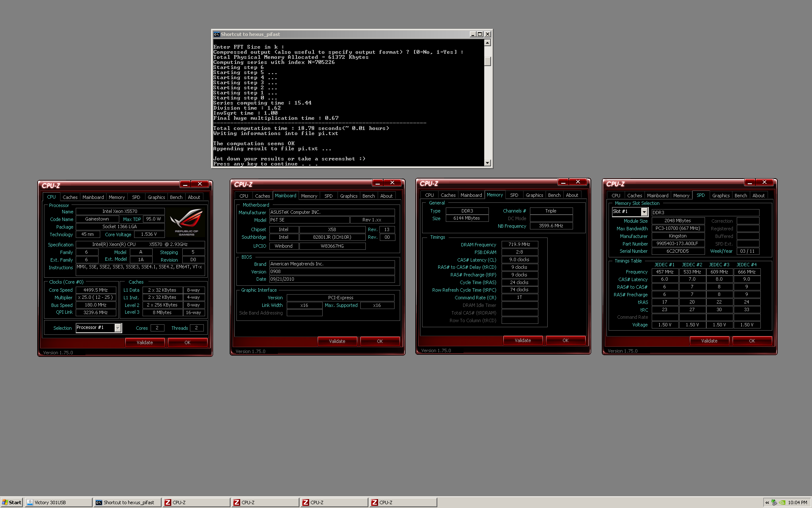Screen dimensions: 812x508
Task: Maximize the pifast console window
Action: (480, 34)
